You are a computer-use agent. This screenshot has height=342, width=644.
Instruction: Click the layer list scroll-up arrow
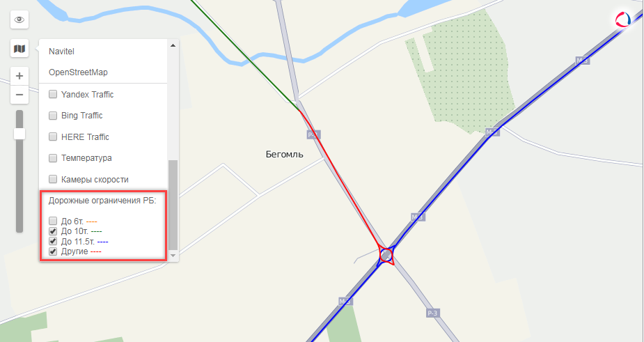(x=173, y=45)
